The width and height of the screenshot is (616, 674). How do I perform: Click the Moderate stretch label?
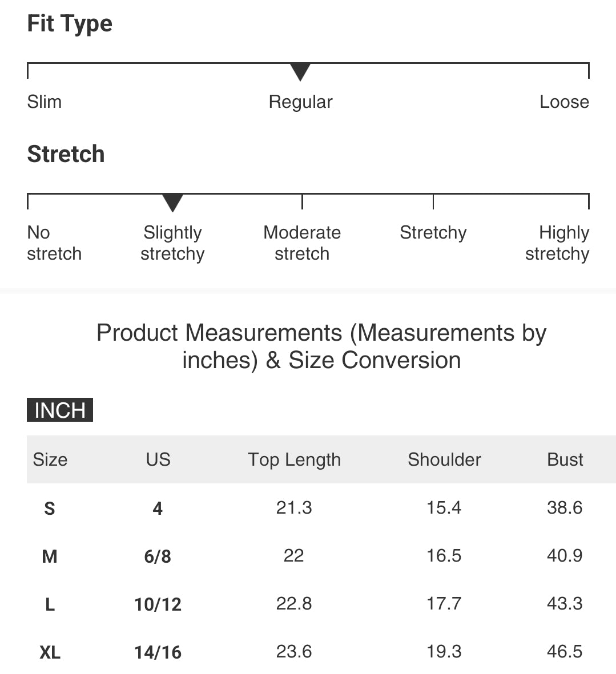[302, 243]
